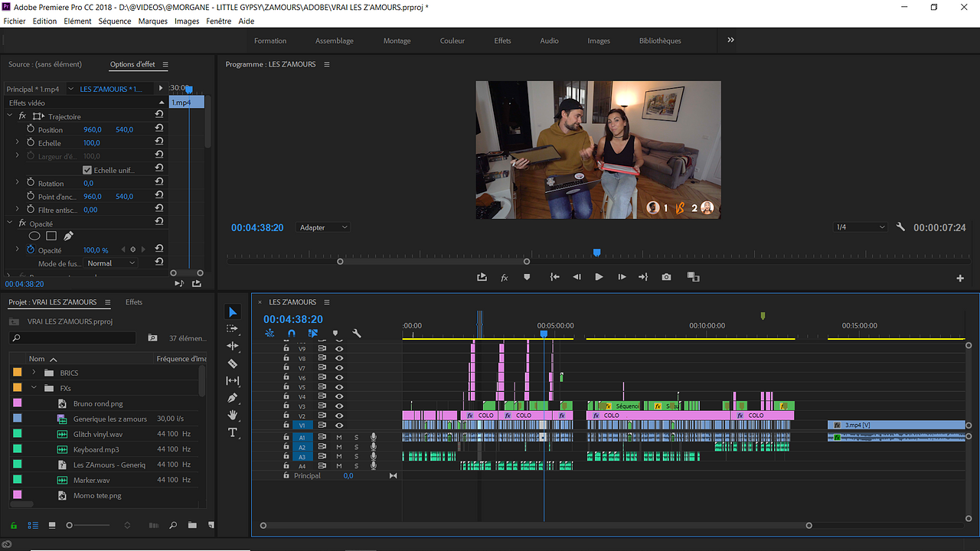Open Fichier menu
The image size is (980, 551).
[x=15, y=21]
